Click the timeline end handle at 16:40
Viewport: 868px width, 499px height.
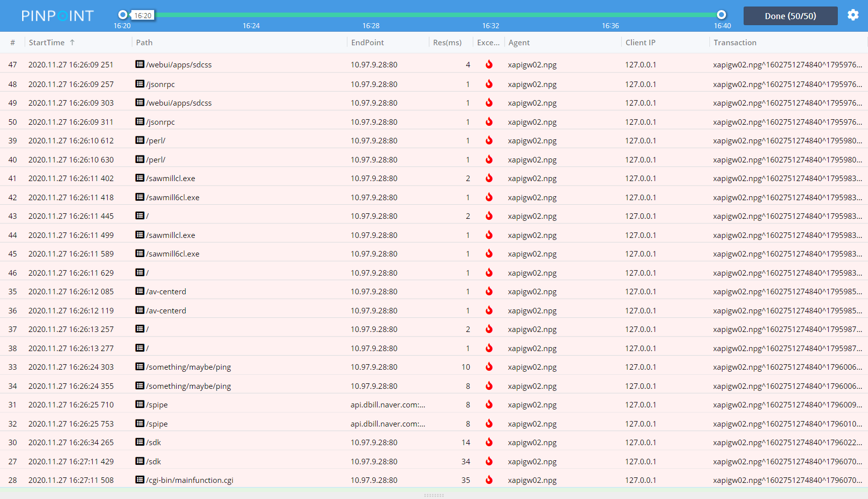(x=721, y=15)
